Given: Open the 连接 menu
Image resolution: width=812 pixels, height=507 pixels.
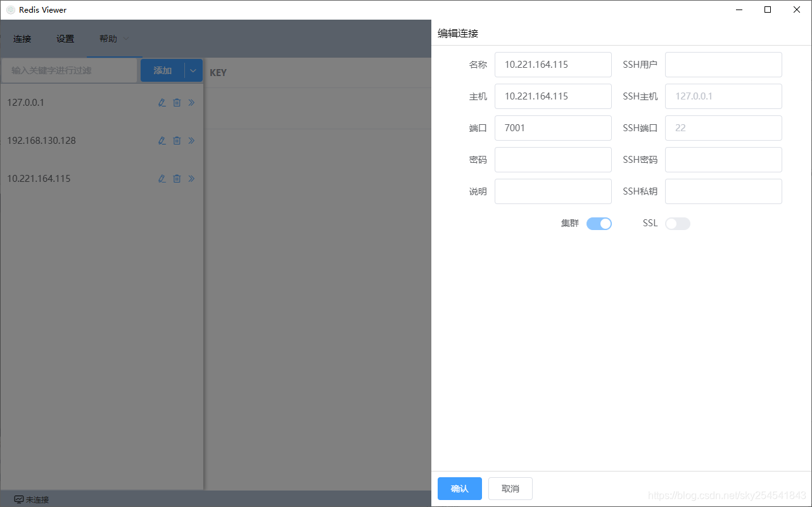Looking at the screenshot, I should pyautogui.click(x=22, y=39).
